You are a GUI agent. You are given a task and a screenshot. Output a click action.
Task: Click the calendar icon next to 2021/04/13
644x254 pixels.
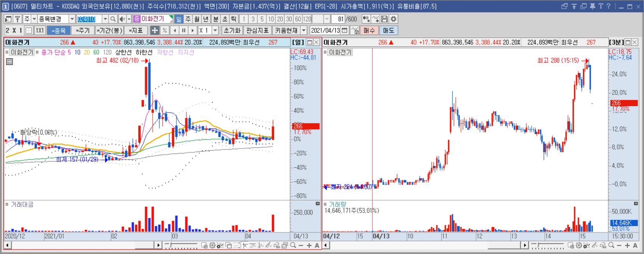344,30
